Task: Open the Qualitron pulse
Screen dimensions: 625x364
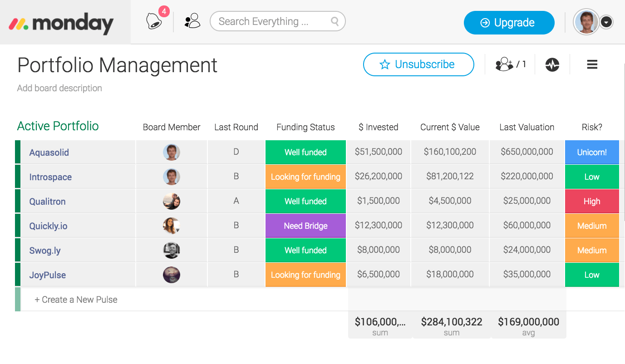Action: pos(47,202)
